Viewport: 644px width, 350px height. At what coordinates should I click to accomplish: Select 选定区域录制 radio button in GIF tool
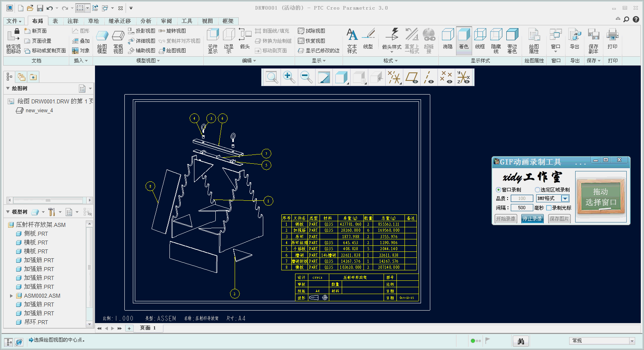click(537, 190)
